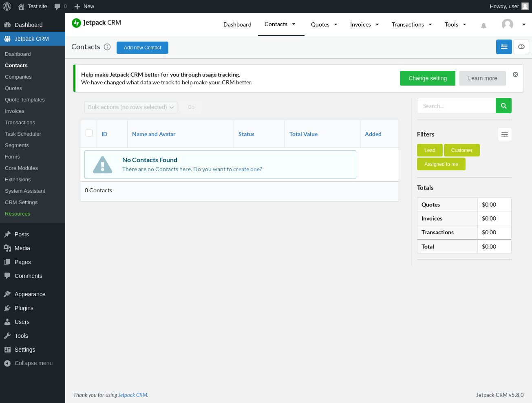
Task: Expand the Contacts menu arrow
Action: (x=294, y=24)
